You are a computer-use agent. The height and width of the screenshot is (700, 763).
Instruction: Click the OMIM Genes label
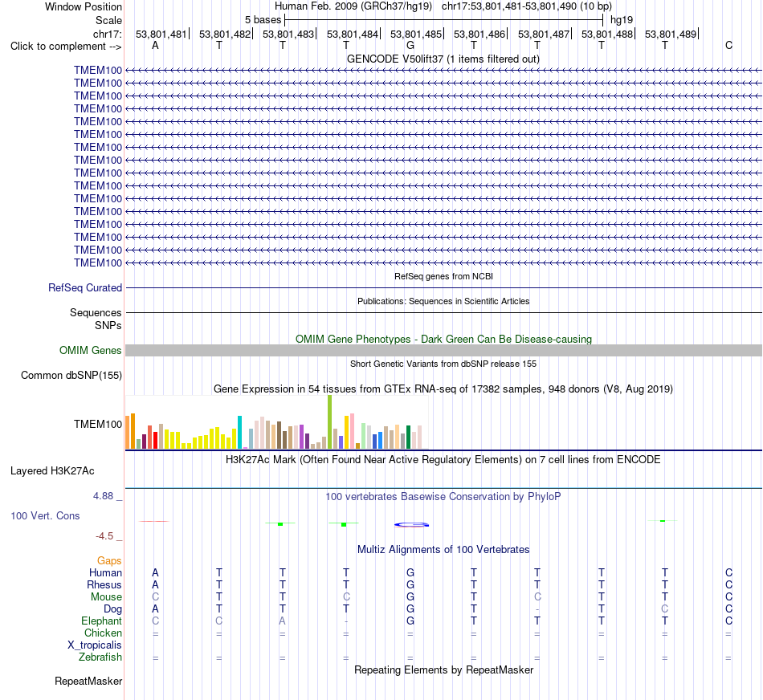[x=91, y=350]
